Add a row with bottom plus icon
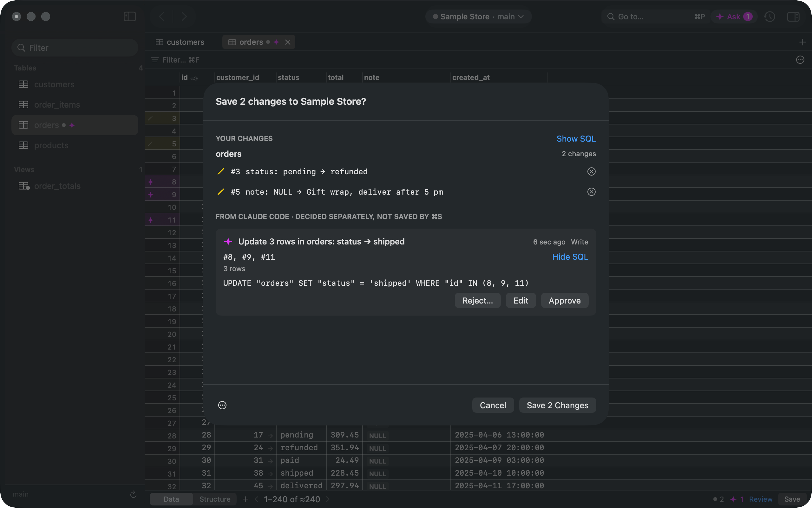 point(245,499)
